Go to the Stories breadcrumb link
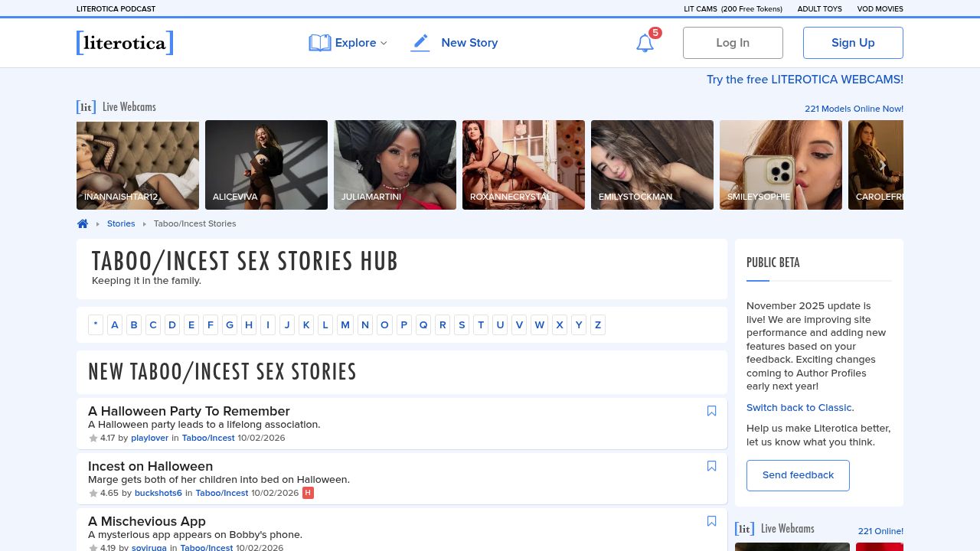The width and height of the screenshot is (980, 551). 121,223
